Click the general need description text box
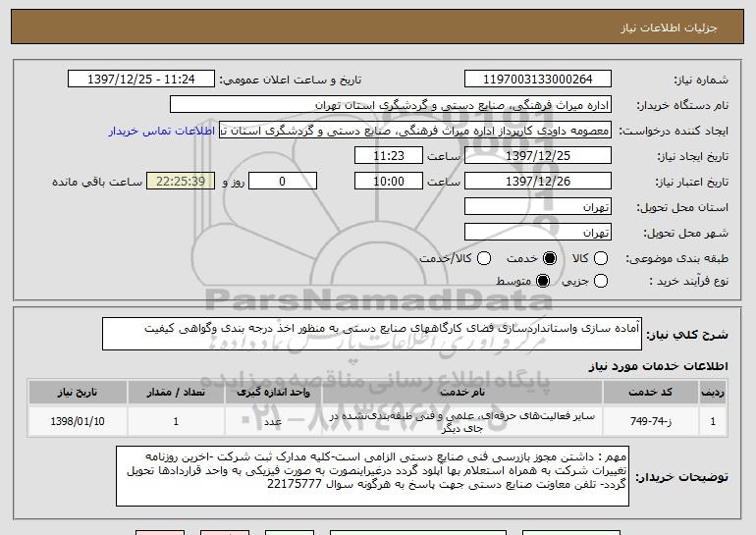The width and height of the screenshot is (756, 535). (x=372, y=334)
